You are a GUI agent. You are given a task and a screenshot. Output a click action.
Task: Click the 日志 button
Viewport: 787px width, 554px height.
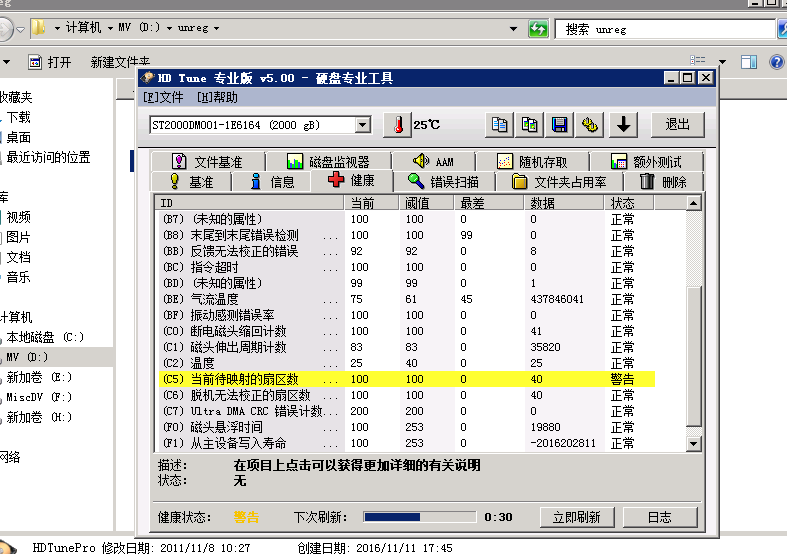click(660, 517)
